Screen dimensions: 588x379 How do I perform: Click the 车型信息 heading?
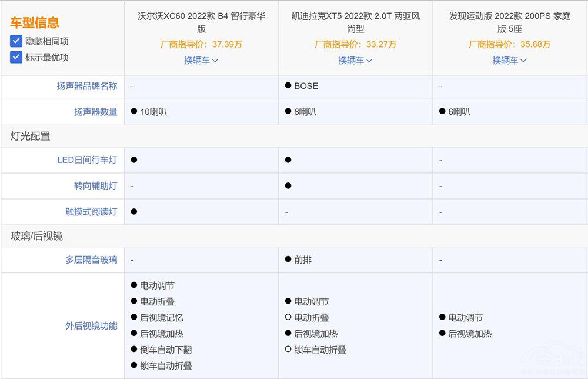click(x=35, y=23)
